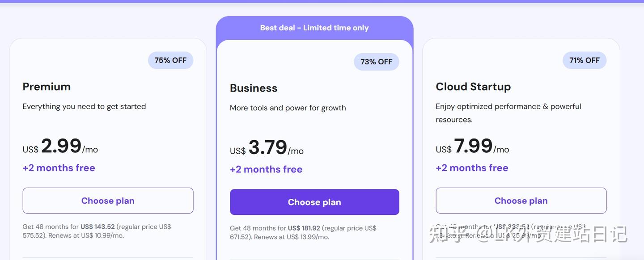Click 'More tools and power for growth' text
The image size is (644, 260).
pos(288,108)
